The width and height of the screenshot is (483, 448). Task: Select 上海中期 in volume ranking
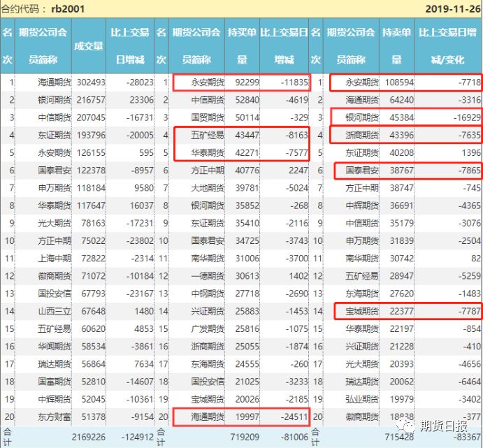click(55, 258)
